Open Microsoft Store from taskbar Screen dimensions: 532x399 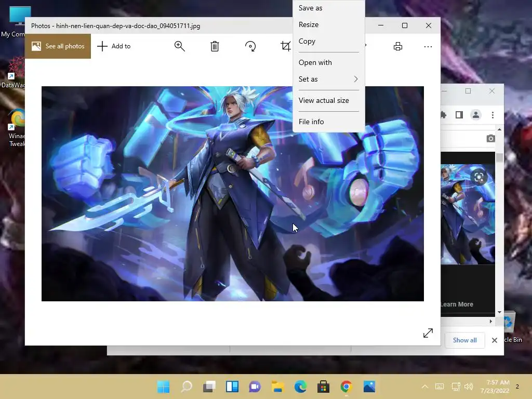[x=323, y=387]
